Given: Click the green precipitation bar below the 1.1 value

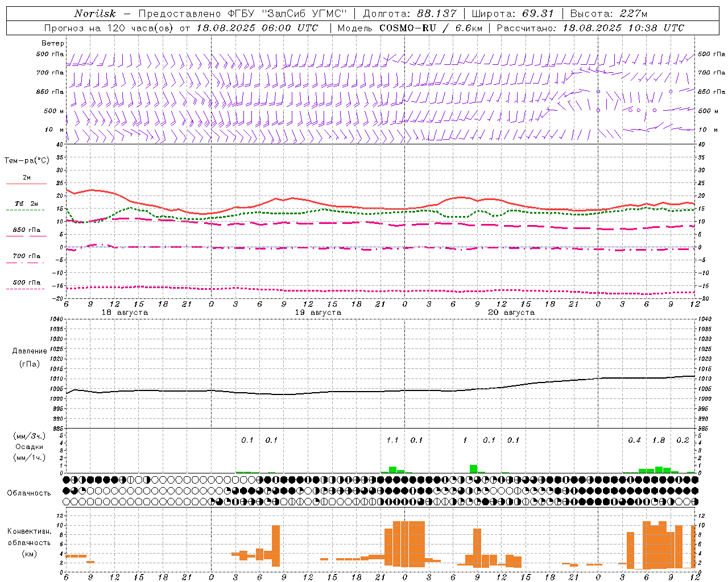Looking at the screenshot, I should click(x=392, y=469).
